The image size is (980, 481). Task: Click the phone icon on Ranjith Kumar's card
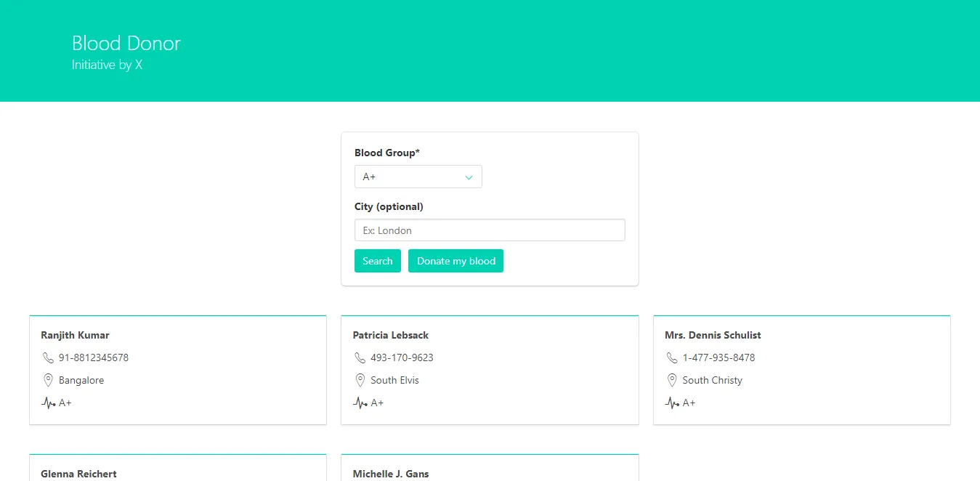pyautogui.click(x=49, y=357)
